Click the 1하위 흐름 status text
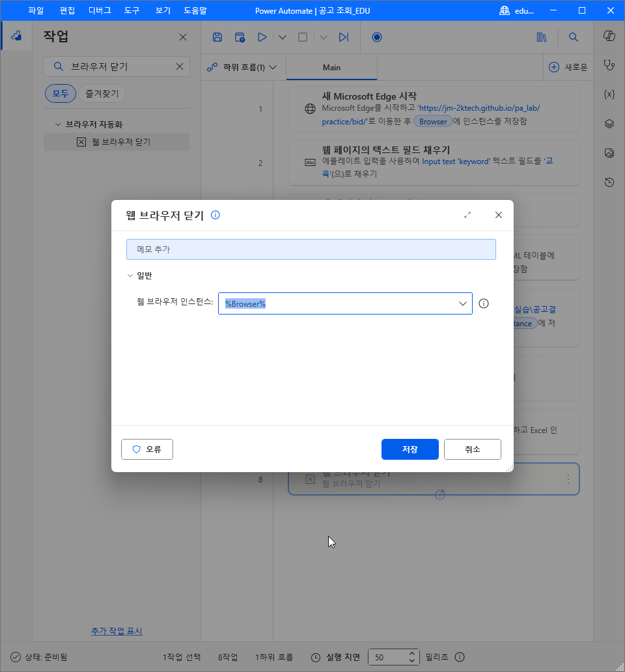Viewport: 625px width, 672px height. pos(274,657)
